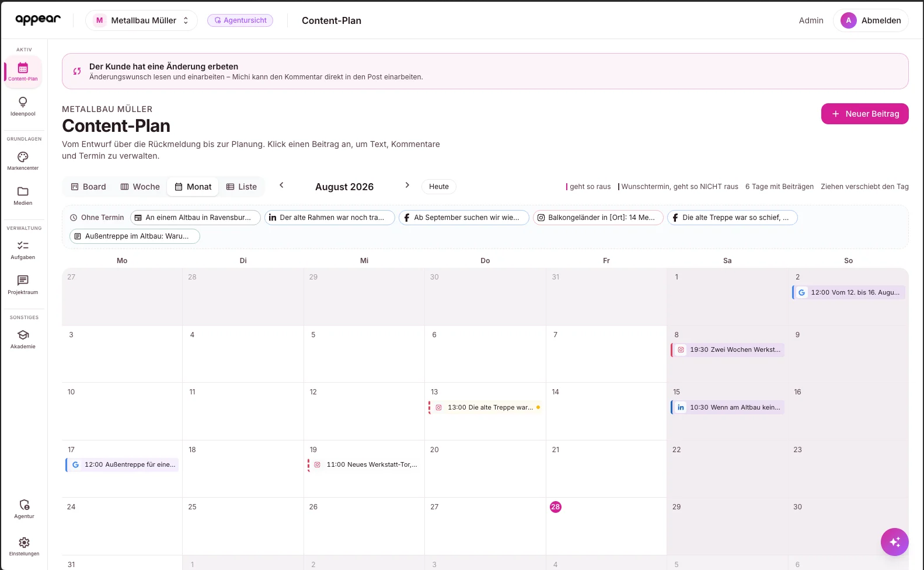Click the sparkle AI assistant button
Screen dimensions: 924x570
pos(894,542)
